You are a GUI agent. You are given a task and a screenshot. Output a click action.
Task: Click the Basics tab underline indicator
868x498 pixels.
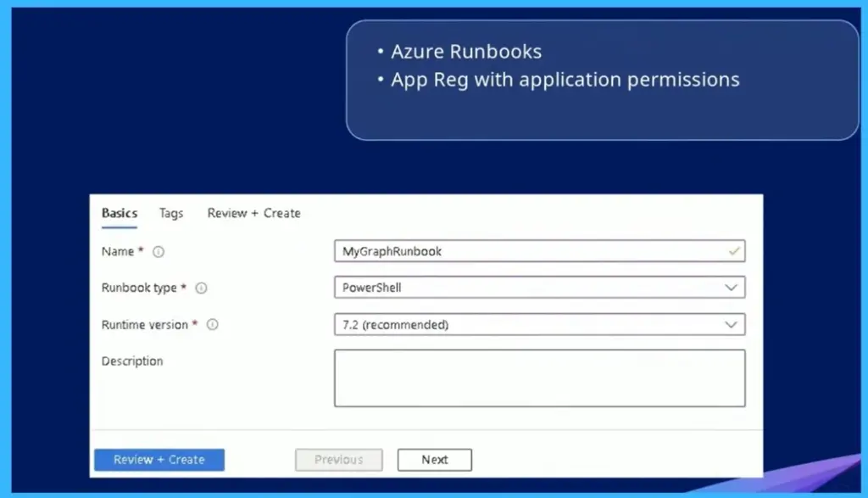click(x=119, y=227)
